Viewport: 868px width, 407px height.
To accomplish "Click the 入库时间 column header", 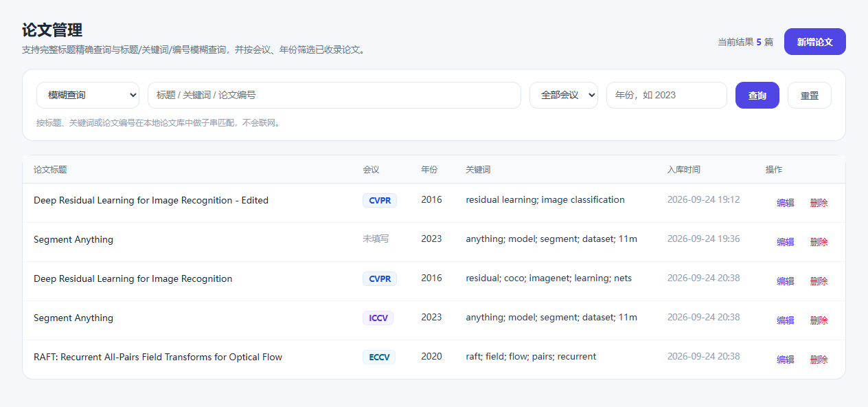I will pyautogui.click(x=684, y=170).
